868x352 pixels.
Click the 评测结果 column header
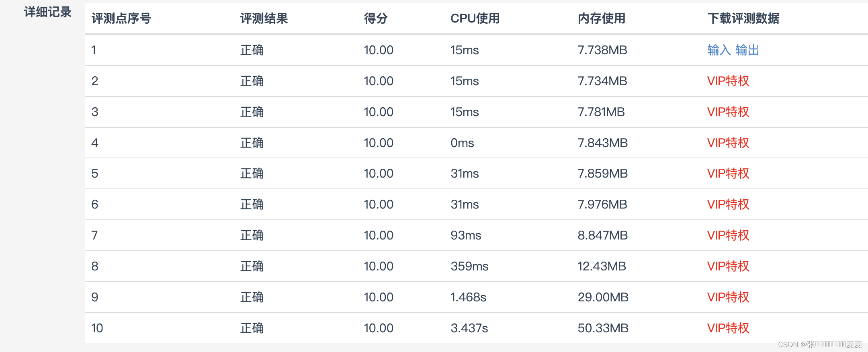pos(263,18)
